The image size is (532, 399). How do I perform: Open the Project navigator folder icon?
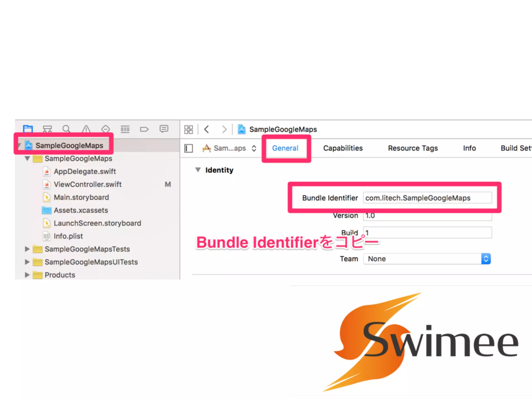coord(28,129)
